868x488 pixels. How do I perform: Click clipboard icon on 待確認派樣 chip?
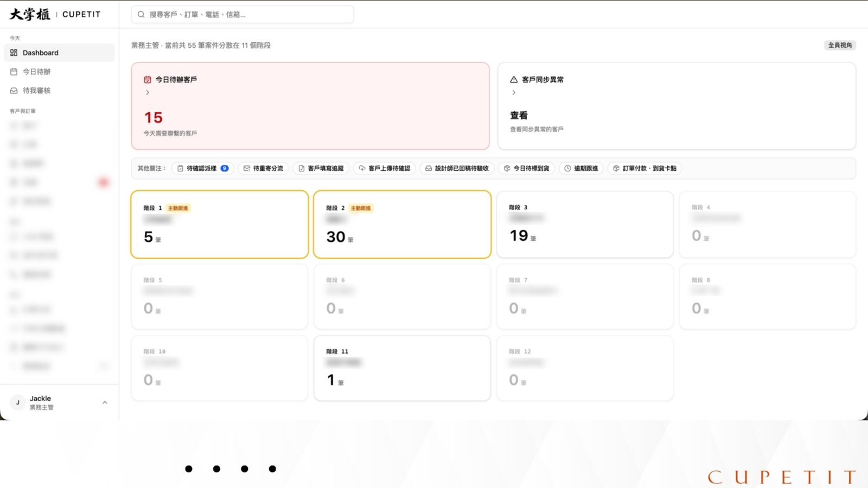[181, 169]
